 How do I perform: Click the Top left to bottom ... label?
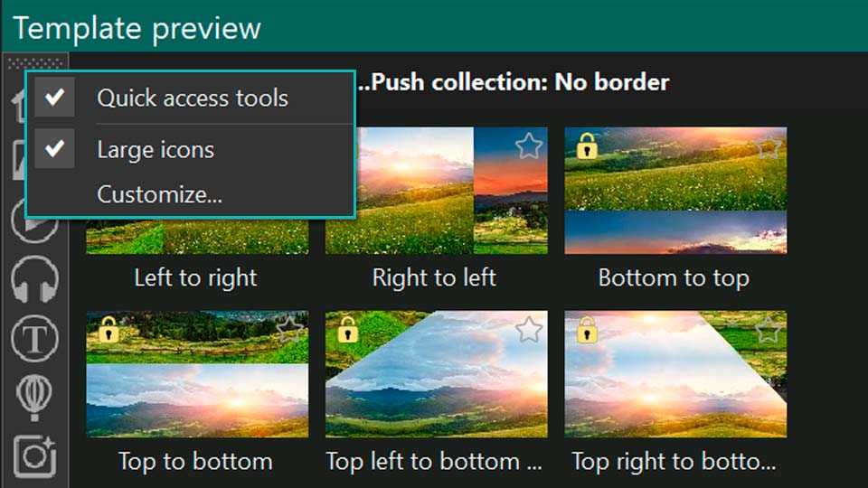[434, 462]
